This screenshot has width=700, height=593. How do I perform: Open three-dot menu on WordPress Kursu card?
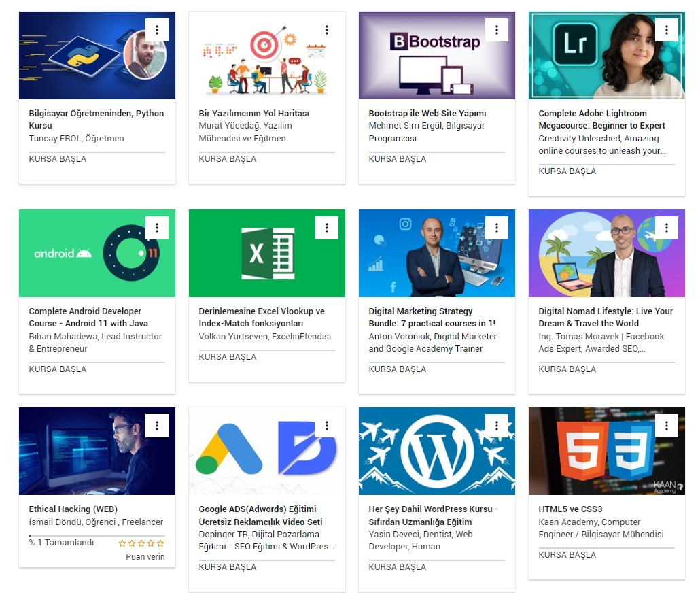pos(496,426)
